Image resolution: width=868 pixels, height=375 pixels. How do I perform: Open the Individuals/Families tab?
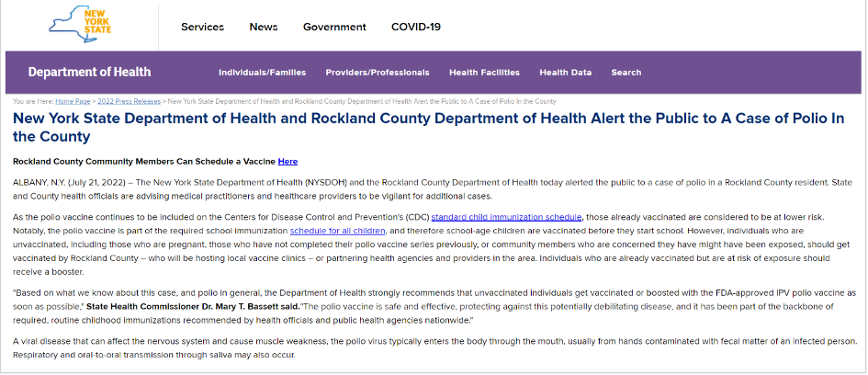(263, 73)
